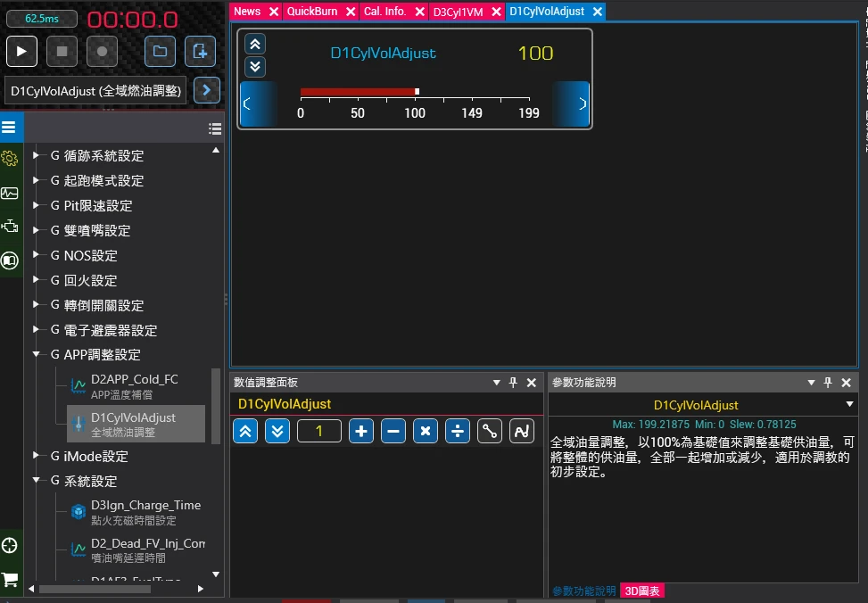Open the shopping cart icon
This screenshot has width=868, height=603.
10,580
